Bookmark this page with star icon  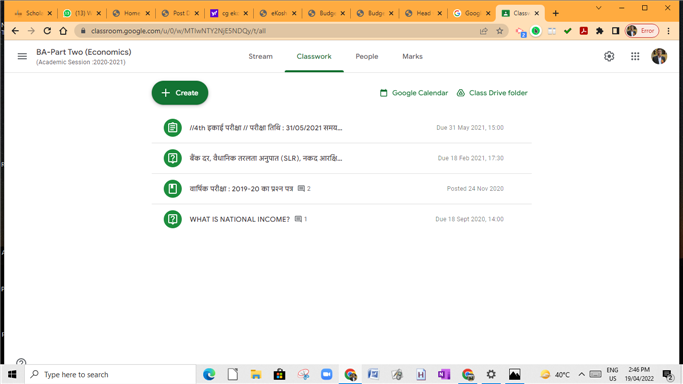500,31
